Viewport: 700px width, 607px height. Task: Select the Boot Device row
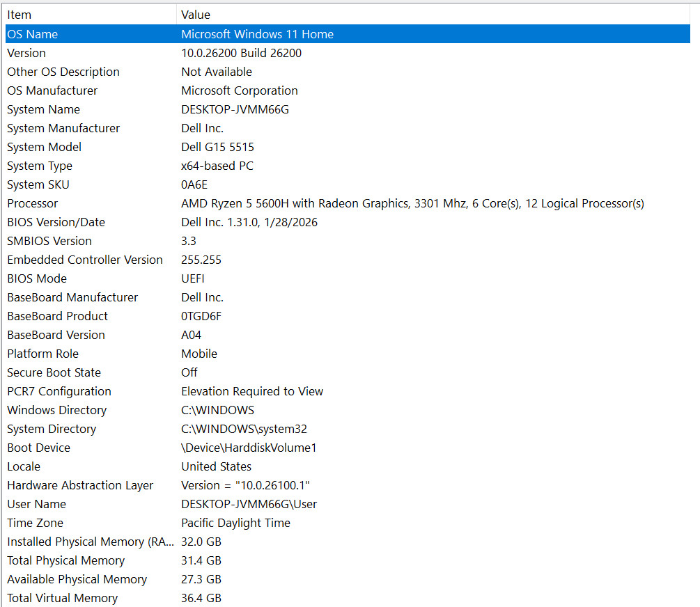click(348, 448)
